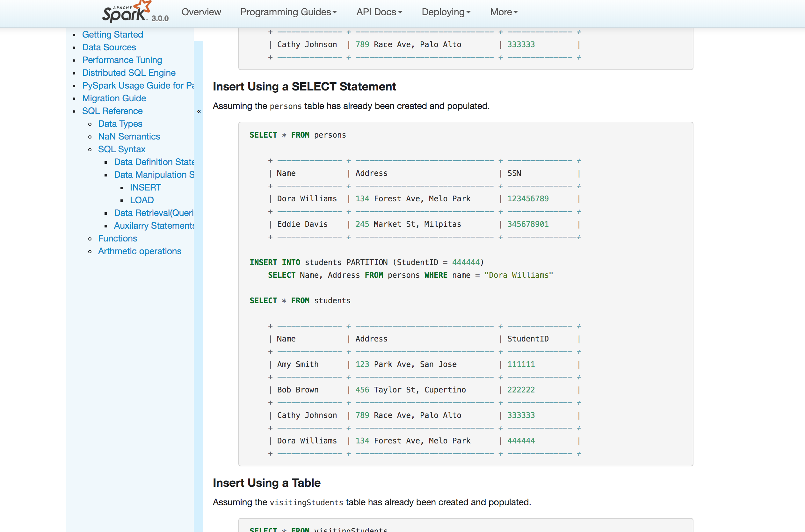Select Distributed SQL Engine link
This screenshot has height=532, width=805.
coord(129,73)
